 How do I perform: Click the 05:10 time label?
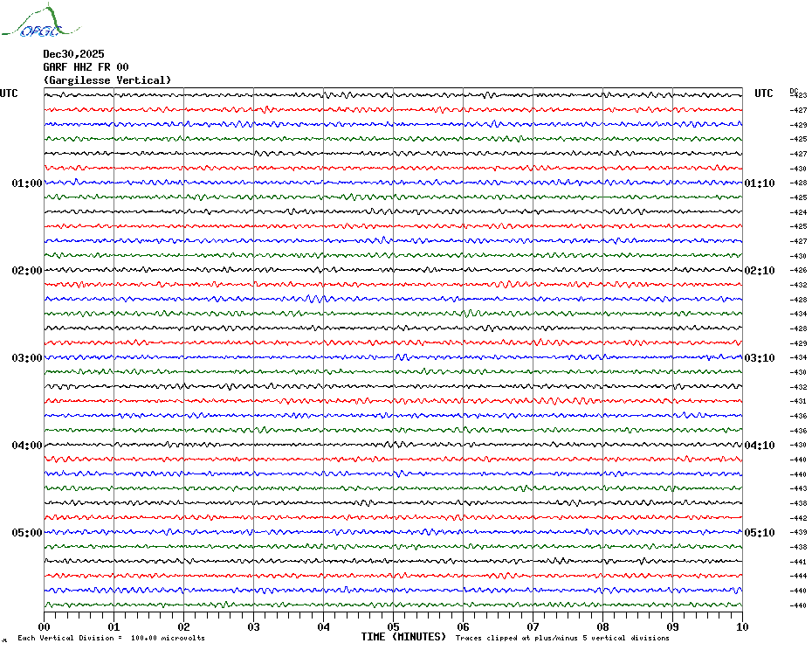[760, 532]
